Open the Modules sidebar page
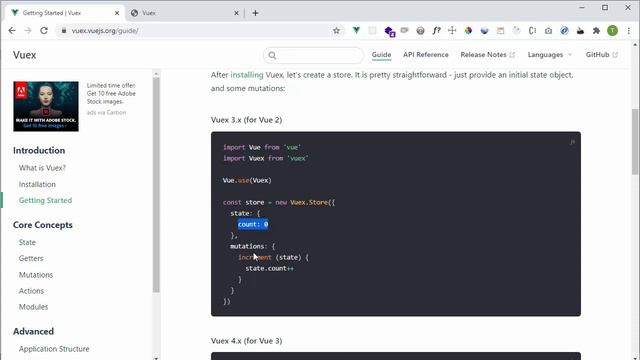 33,307
